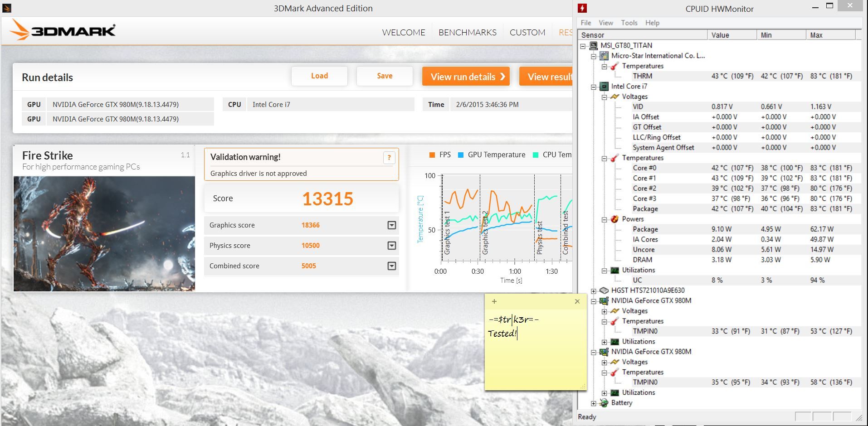This screenshot has height=426, width=868.
Task: Click the Ready status bar text
Action: (587, 417)
